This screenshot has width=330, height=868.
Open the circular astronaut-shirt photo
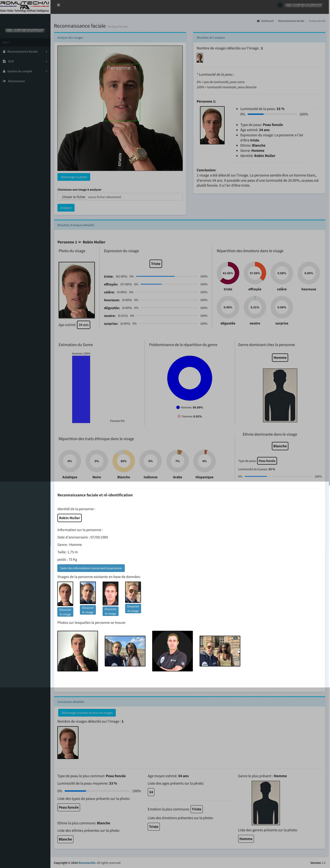(x=172, y=651)
